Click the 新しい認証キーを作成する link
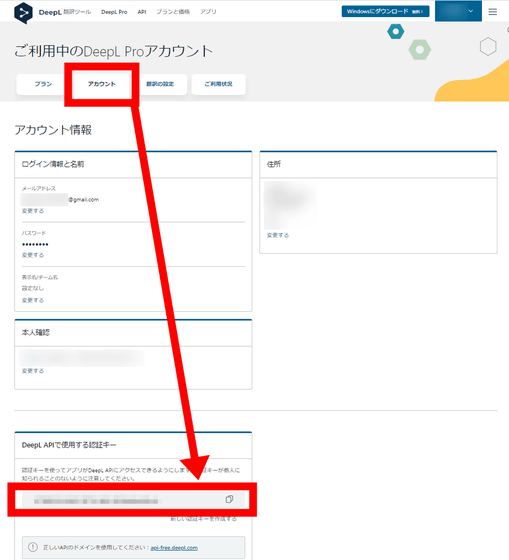The width and height of the screenshot is (509, 560). point(204,519)
